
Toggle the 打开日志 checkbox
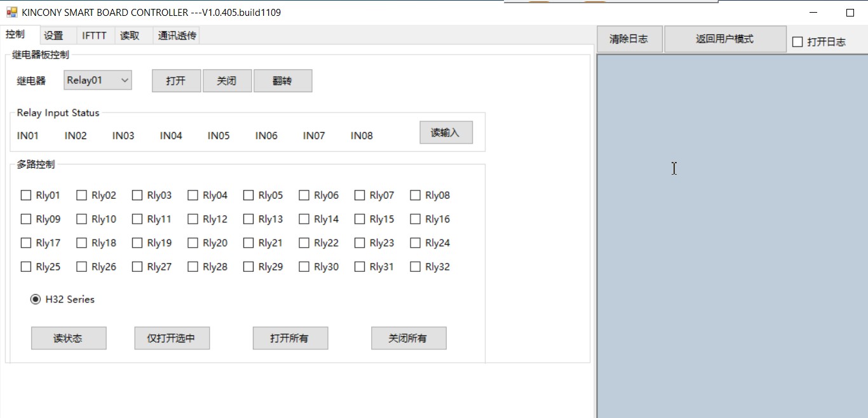798,42
